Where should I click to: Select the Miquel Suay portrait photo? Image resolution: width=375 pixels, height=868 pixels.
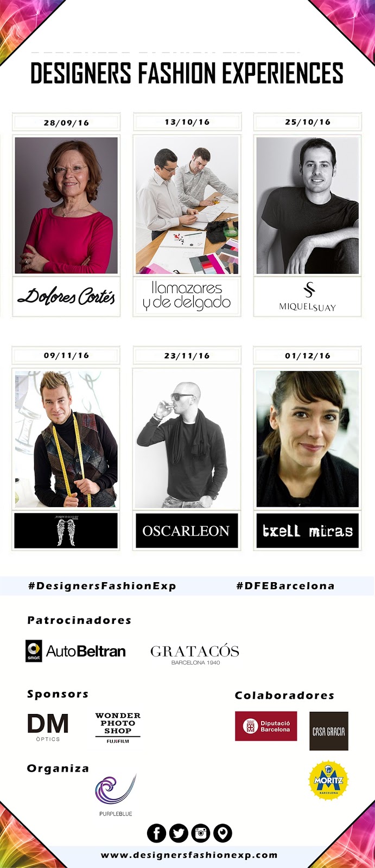(307, 205)
